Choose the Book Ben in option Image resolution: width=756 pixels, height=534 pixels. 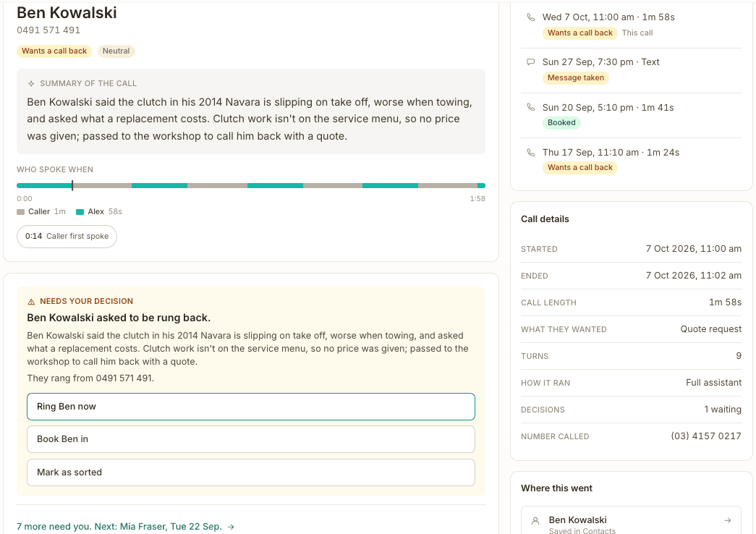point(251,439)
